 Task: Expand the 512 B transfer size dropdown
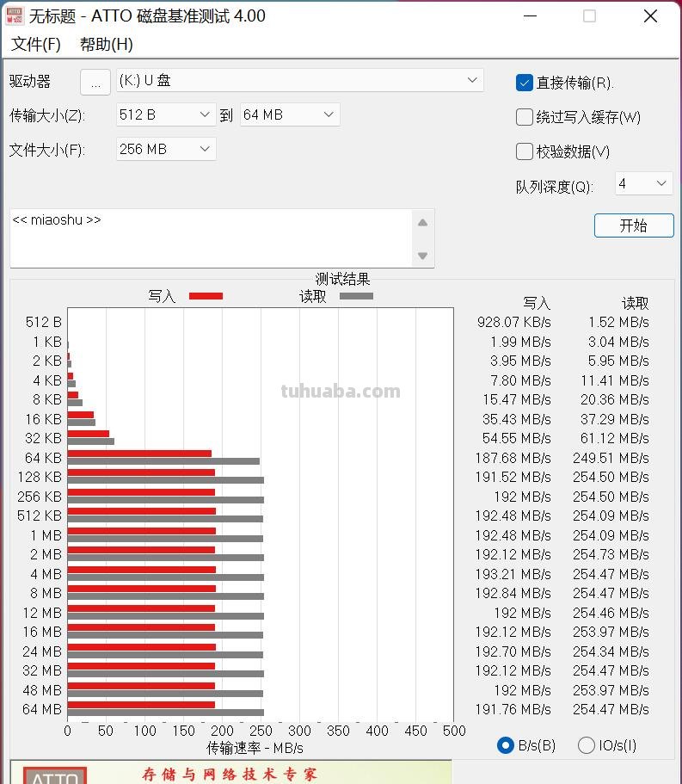coord(166,115)
